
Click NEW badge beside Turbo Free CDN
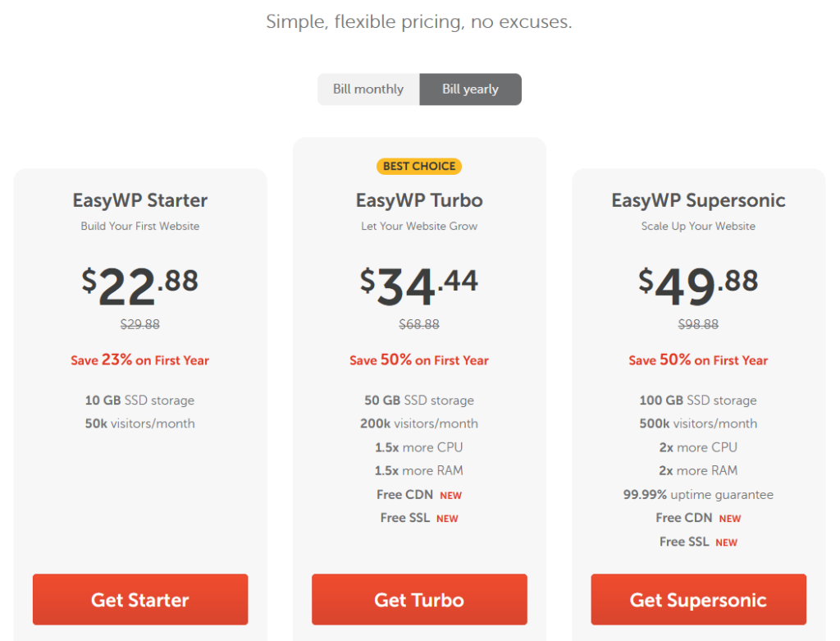coord(450,496)
